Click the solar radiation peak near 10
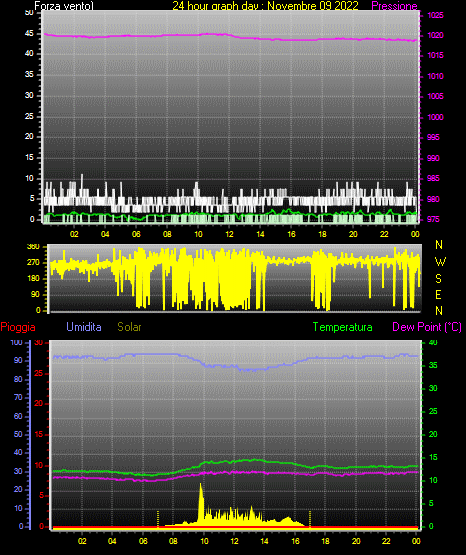Image resolution: width=466 pixels, height=555 pixels. [x=201, y=486]
